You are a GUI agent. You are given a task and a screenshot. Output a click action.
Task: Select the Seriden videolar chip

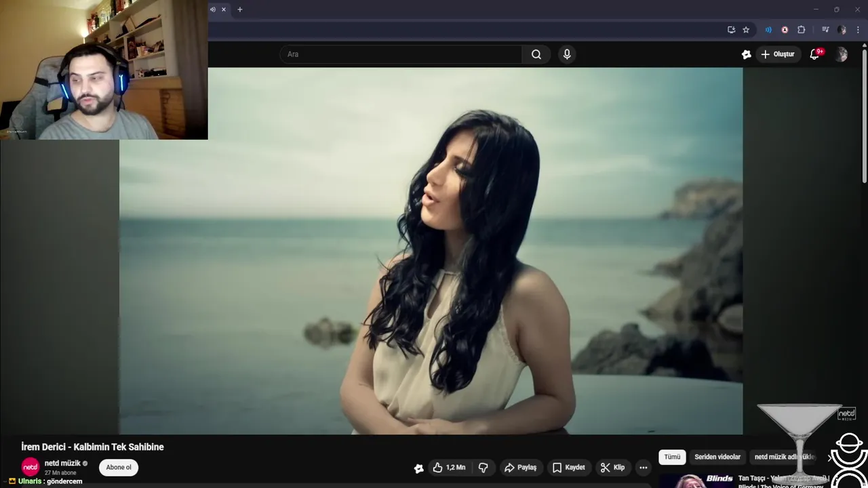coord(717,457)
